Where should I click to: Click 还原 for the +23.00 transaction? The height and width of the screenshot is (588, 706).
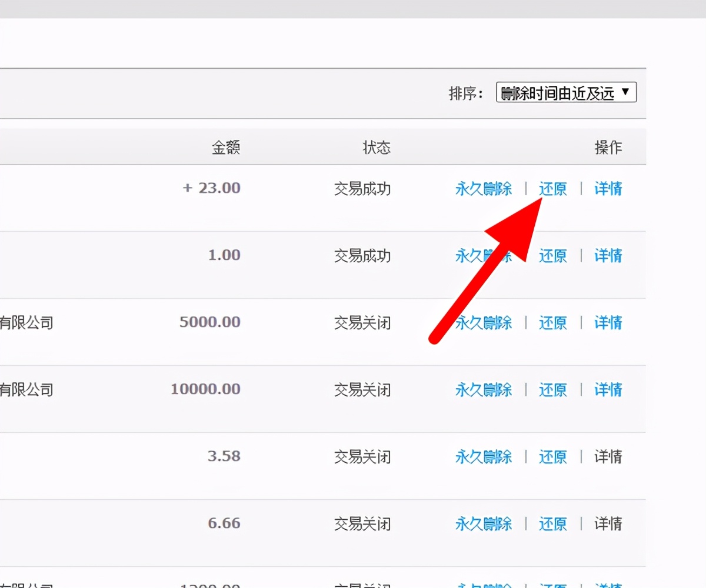pyautogui.click(x=552, y=189)
